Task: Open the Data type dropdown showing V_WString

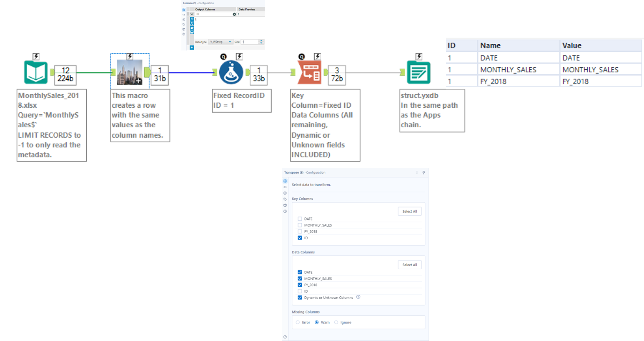Action: pos(221,42)
